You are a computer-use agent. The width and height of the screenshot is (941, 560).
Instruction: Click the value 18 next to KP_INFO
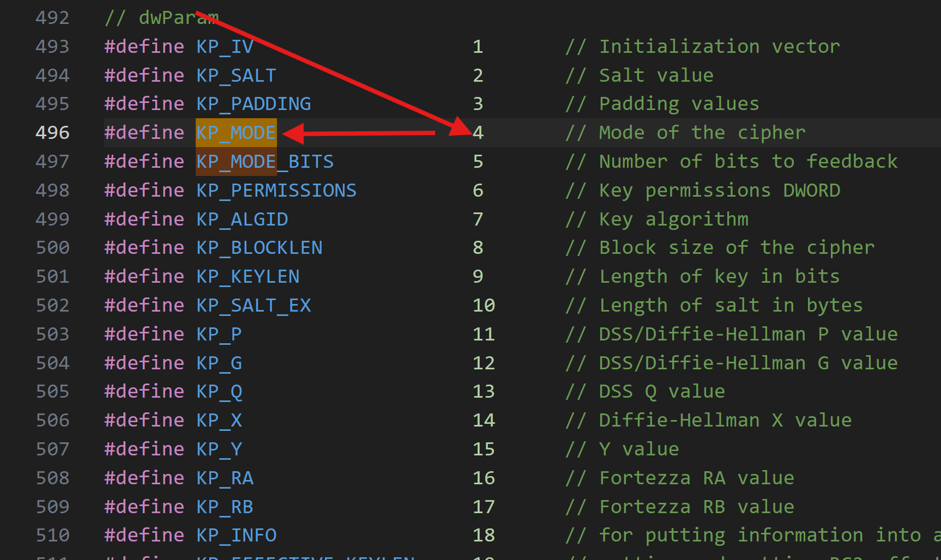[x=484, y=535]
